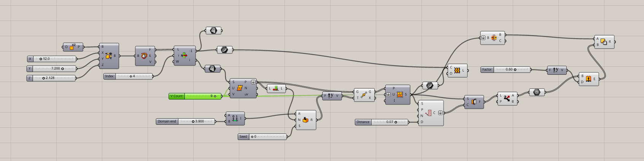
Task: Click the Reverse List component icon
Action: click(276, 89)
